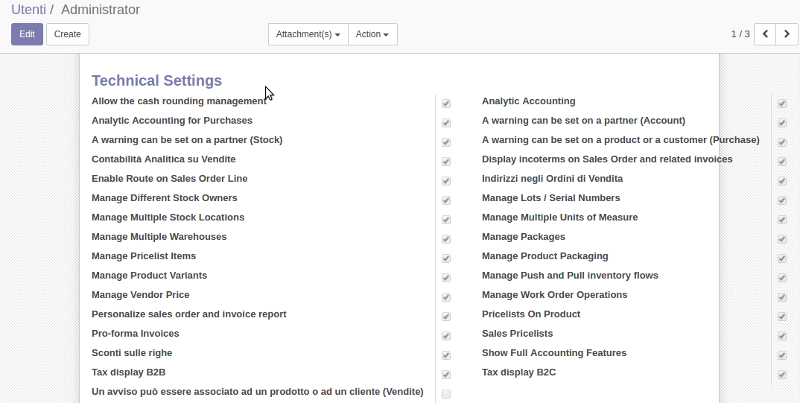The height and width of the screenshot is (403, 800).
Task: Toggle Tax display B2C checkbox
Action: point(782,375)
